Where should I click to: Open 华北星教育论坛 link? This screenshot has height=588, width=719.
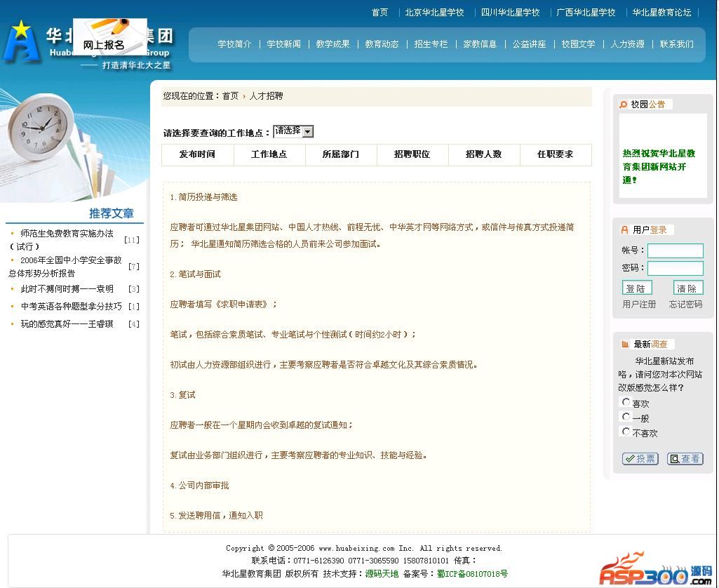tap(661, 13)
